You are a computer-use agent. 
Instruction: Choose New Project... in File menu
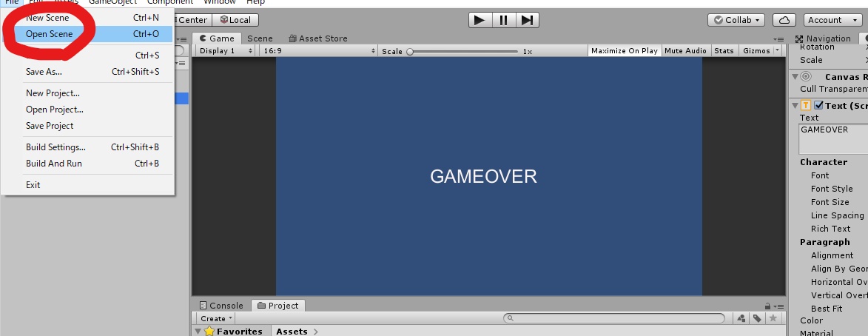87,93
